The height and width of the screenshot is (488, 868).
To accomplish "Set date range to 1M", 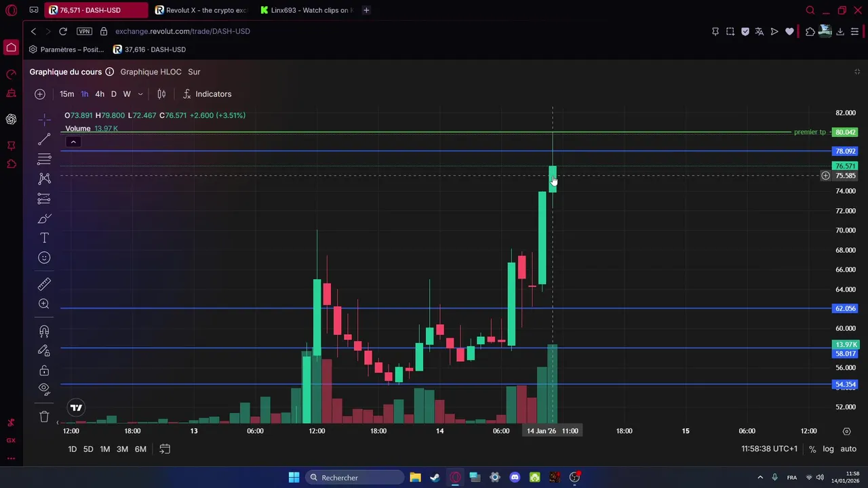I will click(105, 449).
